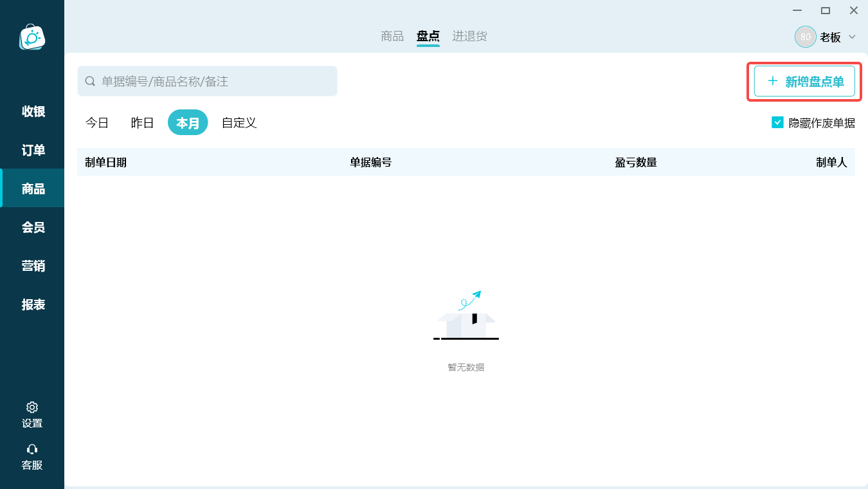This screenshot has width=868, height=489.
Task: Switch to 商品 top tab
Action: click(x=392, y=36)
